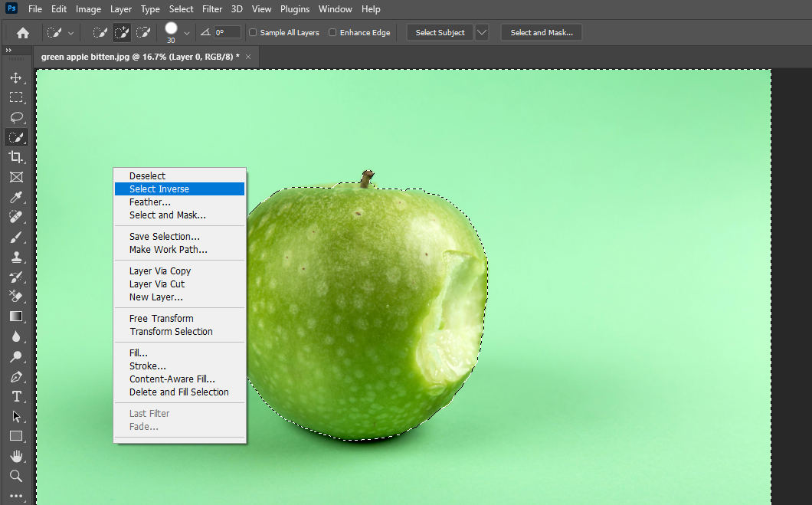Select the Quick Selection tool in toolbar

(16, 137)
